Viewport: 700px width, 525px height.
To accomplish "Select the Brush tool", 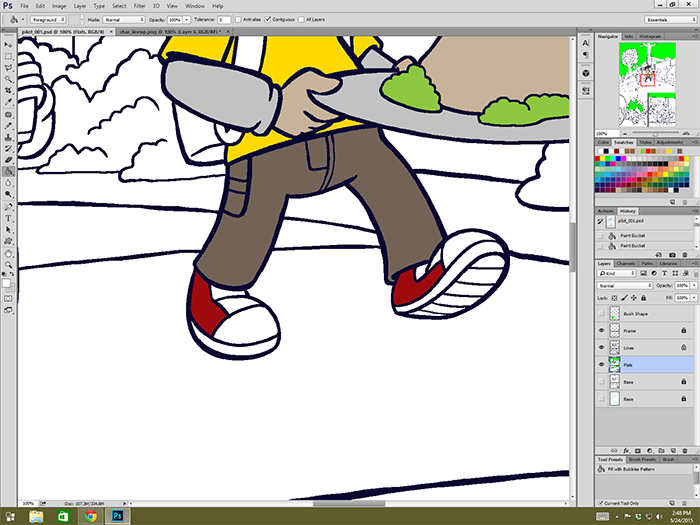I will point(8,126).
